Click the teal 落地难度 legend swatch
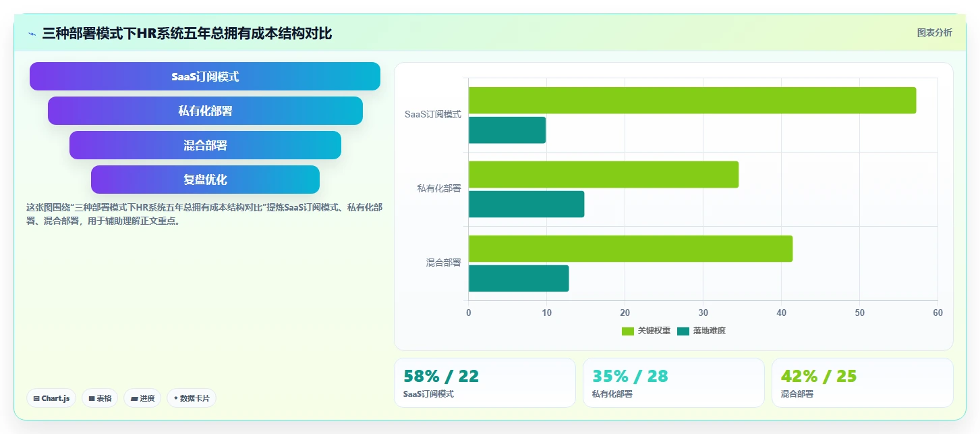The image size is (980, 434). pos(683,331)
